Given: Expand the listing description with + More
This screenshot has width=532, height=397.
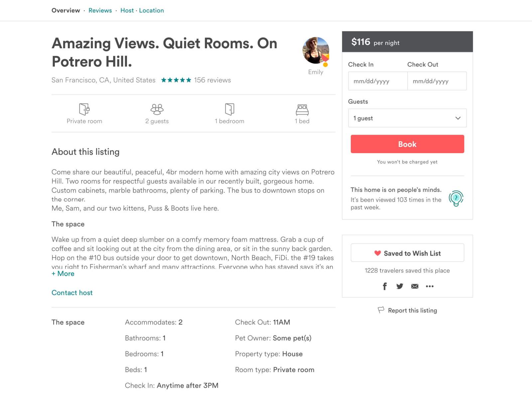Looking at the screenshot, I should point(63,274).
